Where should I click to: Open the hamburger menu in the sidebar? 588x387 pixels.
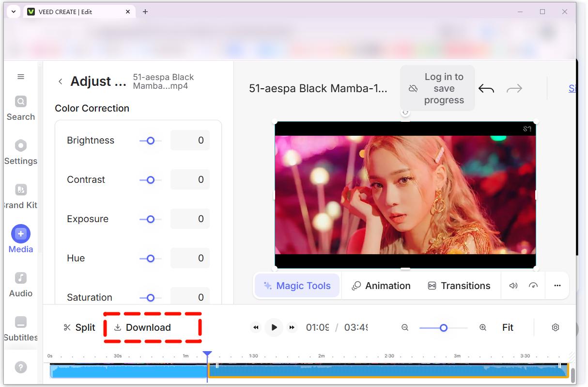point(21,77)
